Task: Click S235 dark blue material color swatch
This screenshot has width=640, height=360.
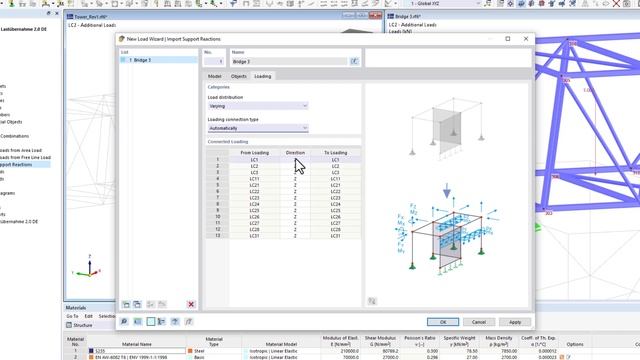Action: (91, 351)
